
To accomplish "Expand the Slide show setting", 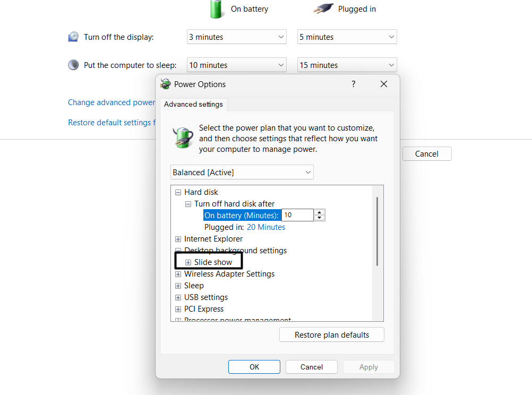I will point(188,262).
